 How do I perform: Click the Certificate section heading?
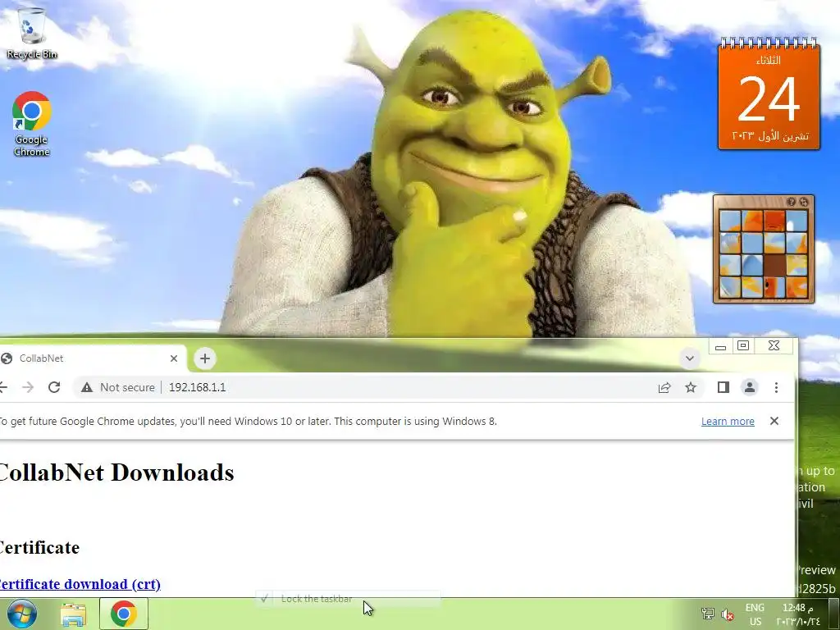tap(39, 547)
